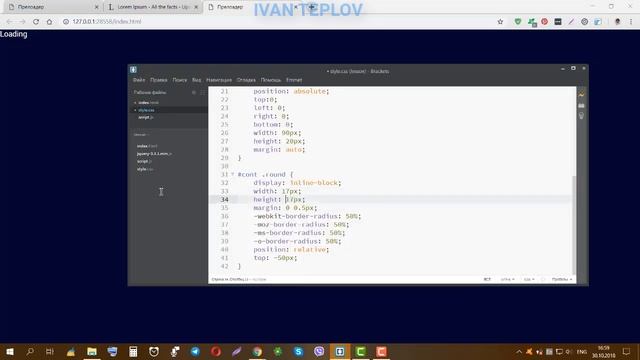Screen dimensions: 640x360
Task: Open the project folder dropdown in sidebar
Action: pos(141,135)
